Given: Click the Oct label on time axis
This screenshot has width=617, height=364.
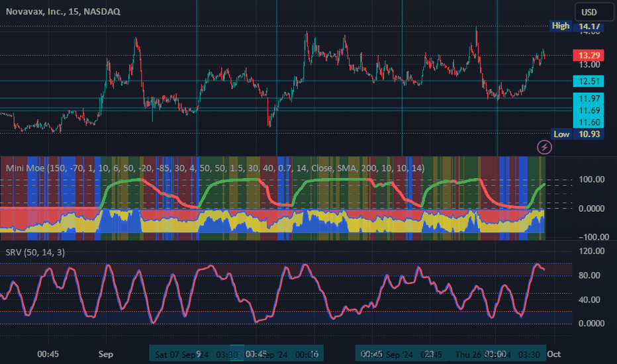Looking at the screenshot, I should pos(553,354).
